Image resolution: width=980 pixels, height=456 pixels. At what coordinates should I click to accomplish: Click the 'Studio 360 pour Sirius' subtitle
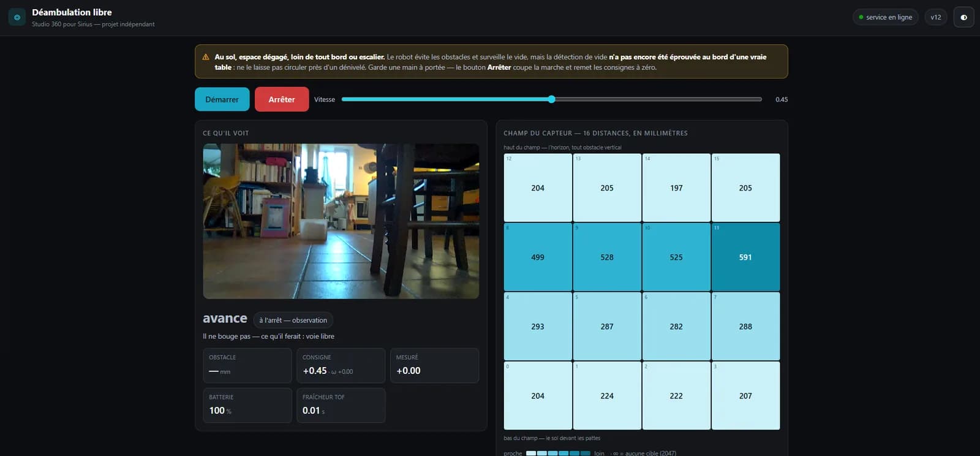tap(93, 25)
